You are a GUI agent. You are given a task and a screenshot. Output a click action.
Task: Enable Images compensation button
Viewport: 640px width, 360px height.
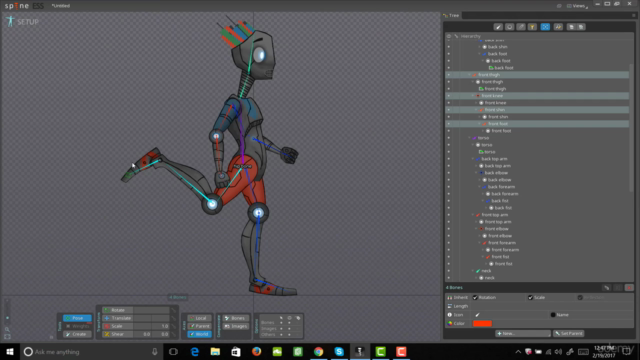pyautogui.click(x=236, y=326)
